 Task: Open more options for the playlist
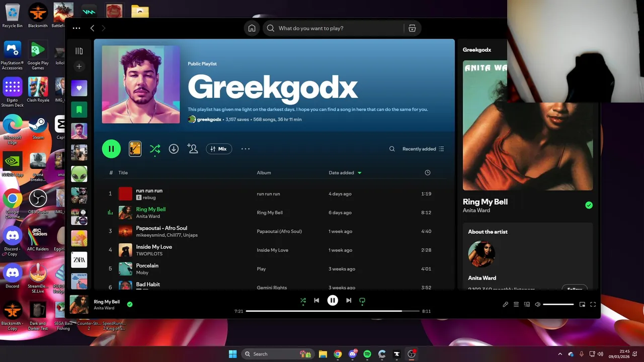click(x=246, y=149)
